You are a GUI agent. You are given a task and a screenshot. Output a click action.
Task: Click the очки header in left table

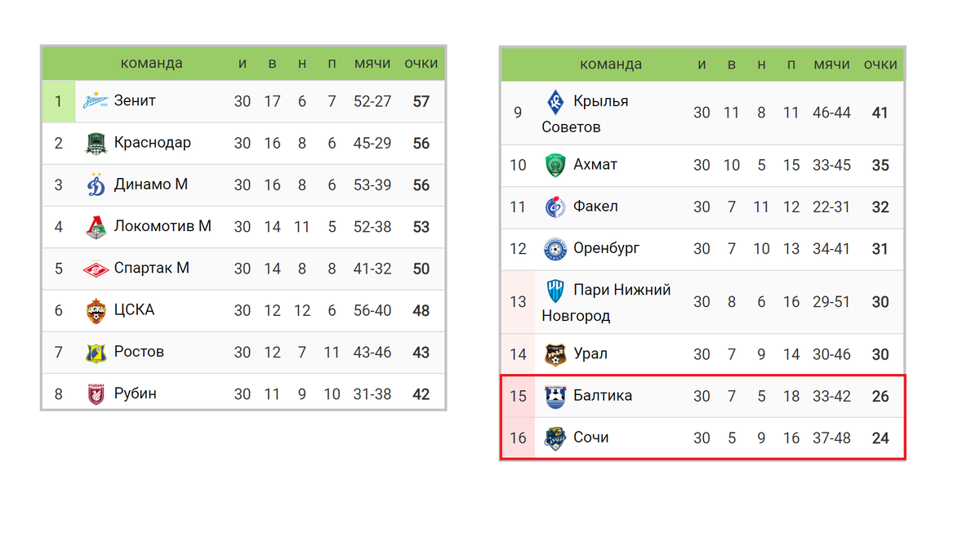coord(421,64)
